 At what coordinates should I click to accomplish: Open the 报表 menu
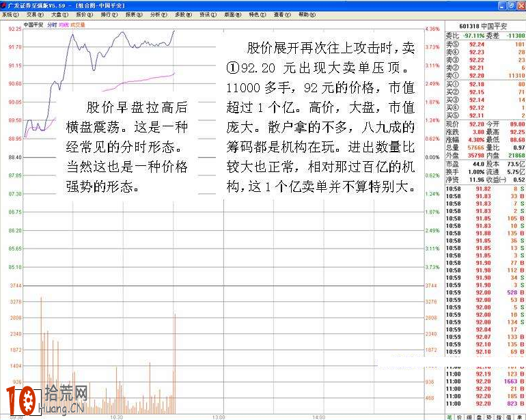click(134, 15)
